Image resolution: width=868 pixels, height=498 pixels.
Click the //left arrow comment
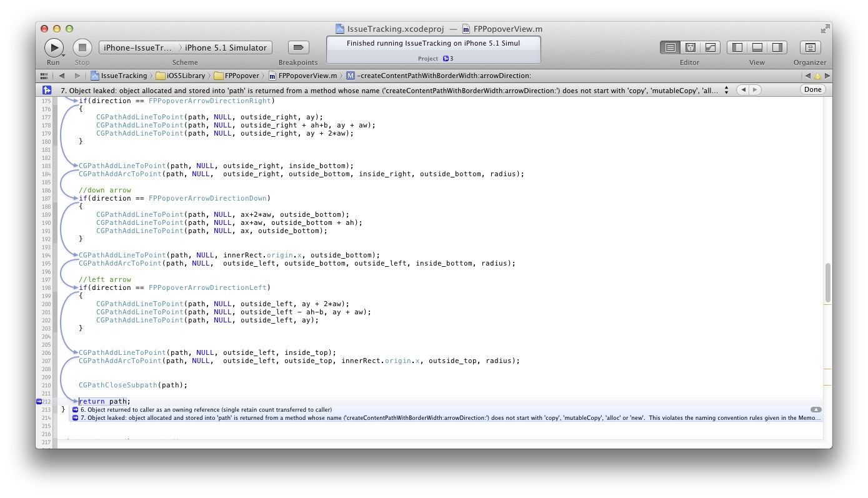[x=105, y=279]
